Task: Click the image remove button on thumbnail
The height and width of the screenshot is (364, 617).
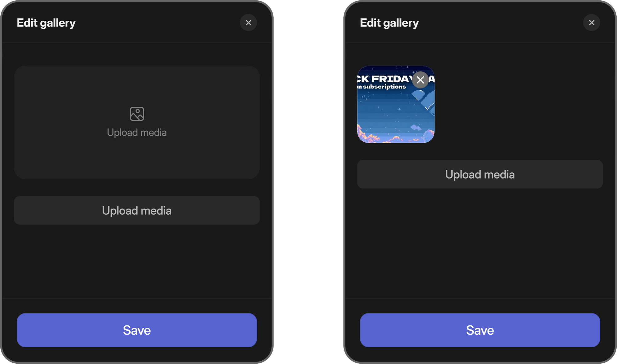Action: tap(420, 80)
